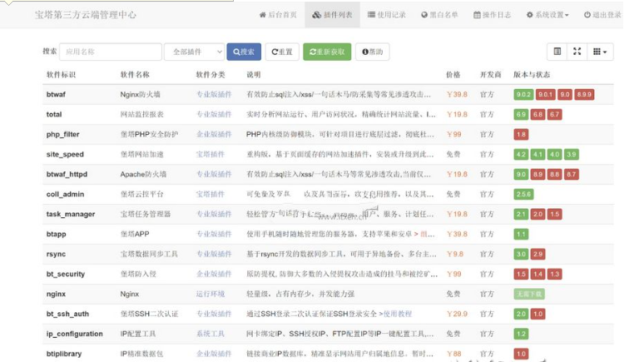
Task: Select total version 6.7 badge
Action: (554, 114)
